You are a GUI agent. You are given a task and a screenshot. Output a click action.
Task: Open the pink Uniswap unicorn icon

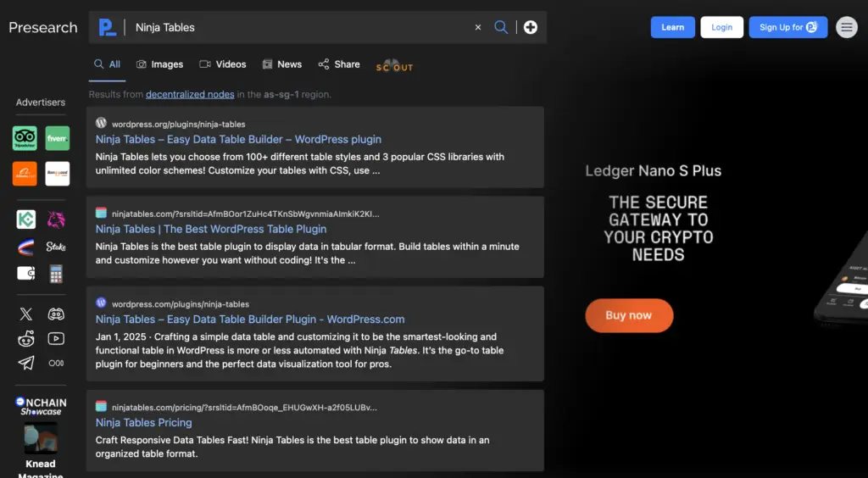coord(56,220)
